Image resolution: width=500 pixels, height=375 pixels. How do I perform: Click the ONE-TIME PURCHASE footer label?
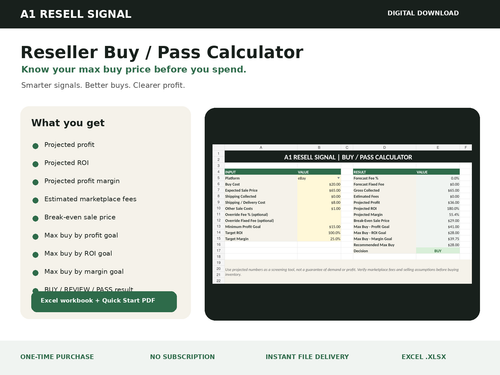tap(57, 357)
